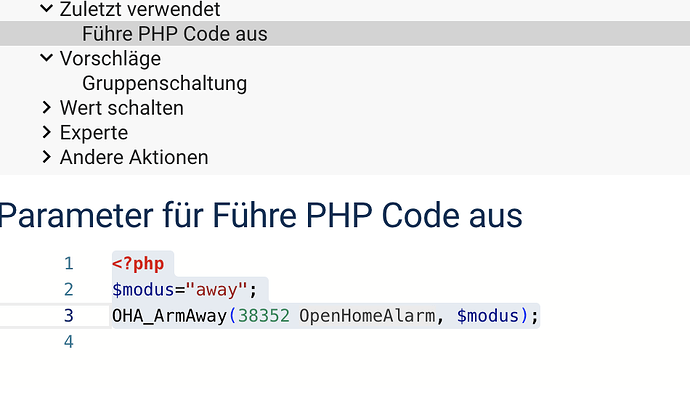This screenshot has height=408, width=690.
Task: Expand the Experte chevron
Action: click(x=47, y=132)
